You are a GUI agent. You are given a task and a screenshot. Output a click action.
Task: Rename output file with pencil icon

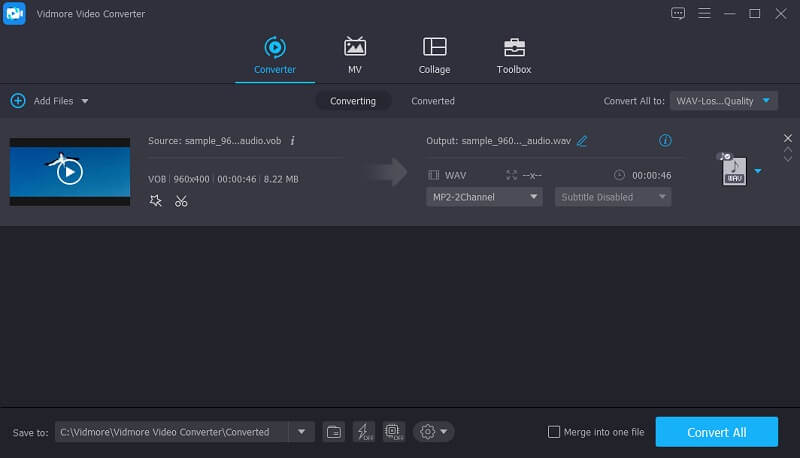click(582, 141)
